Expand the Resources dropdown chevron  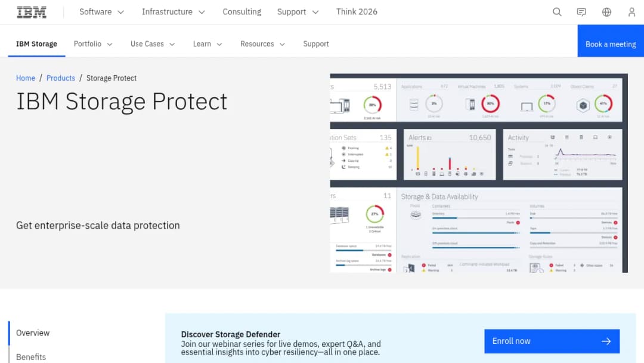[x=282, y=44]
